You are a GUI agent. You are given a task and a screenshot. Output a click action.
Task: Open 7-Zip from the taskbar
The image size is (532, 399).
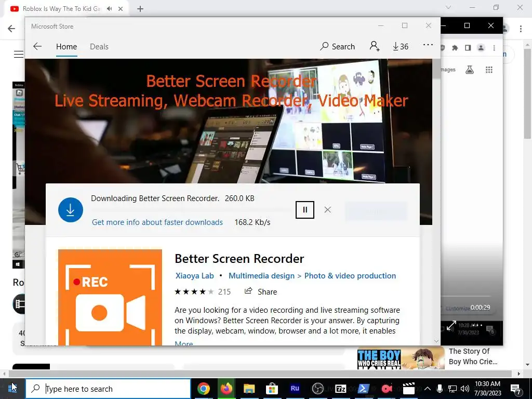click(x=340, y=389)
